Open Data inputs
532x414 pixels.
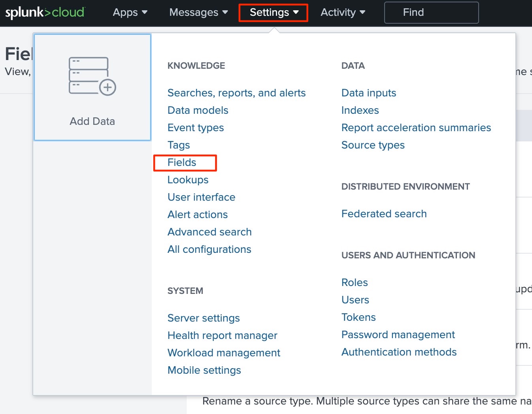[368, 93]
